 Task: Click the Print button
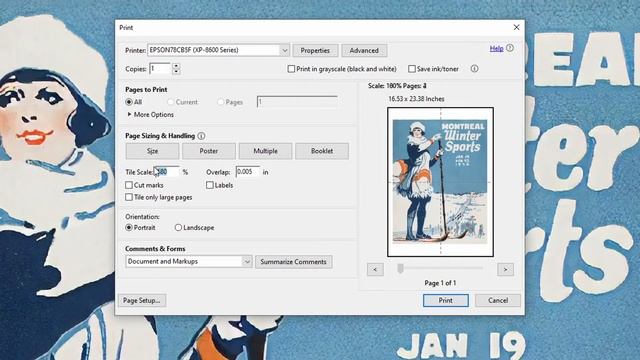[446, 300]
